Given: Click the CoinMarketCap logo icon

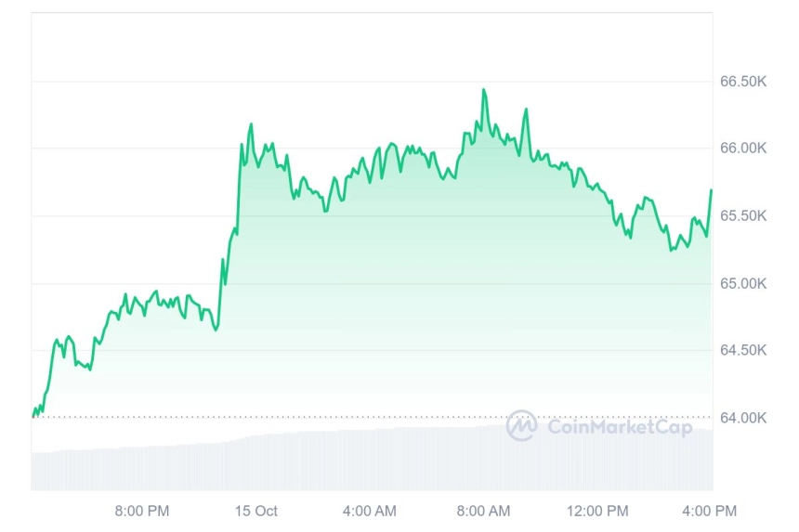Looking at the screenshot, I should pos(521,425).
